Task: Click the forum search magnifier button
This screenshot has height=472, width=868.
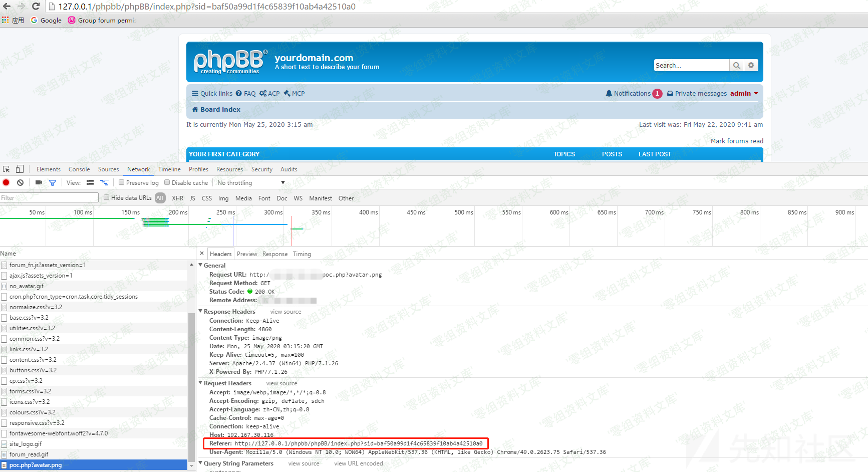Action: click(x=736, y=65)
